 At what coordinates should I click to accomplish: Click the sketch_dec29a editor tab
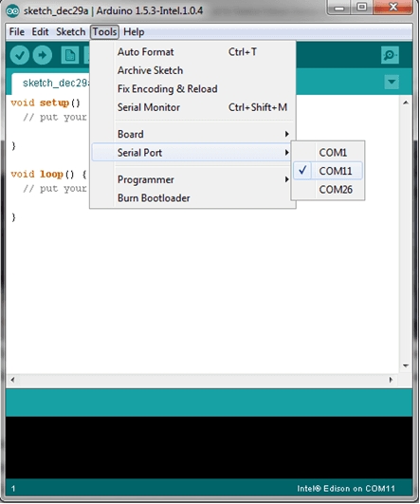(x=51, y=84)
